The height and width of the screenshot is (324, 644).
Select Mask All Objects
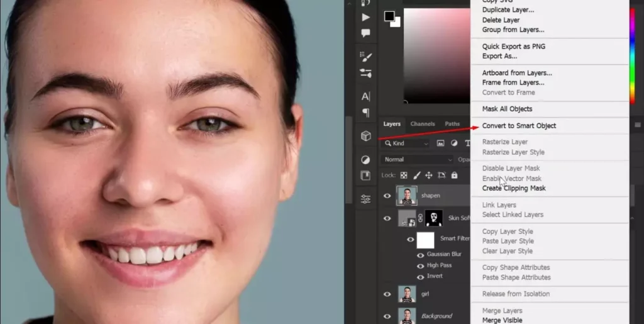(x=507, y=109)
